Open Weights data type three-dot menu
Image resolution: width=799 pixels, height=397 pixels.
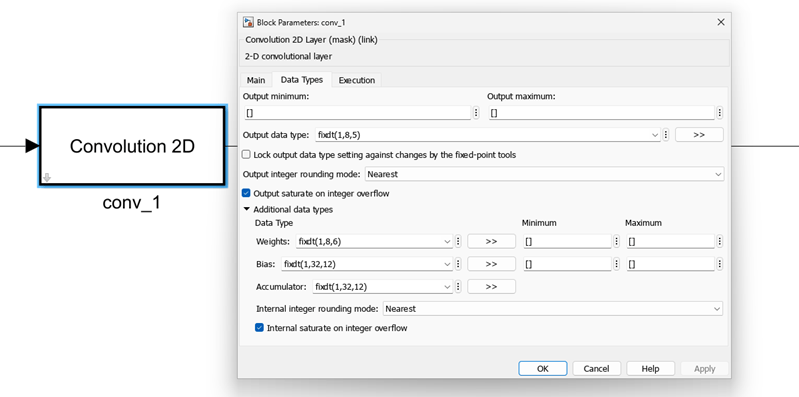458,242
